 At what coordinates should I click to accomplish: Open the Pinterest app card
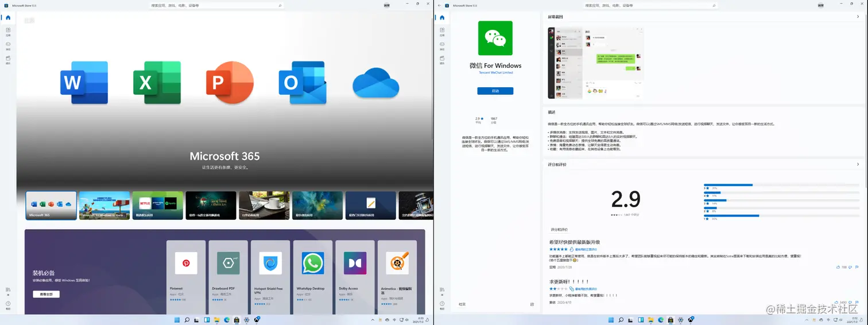(x=186, y=277)
